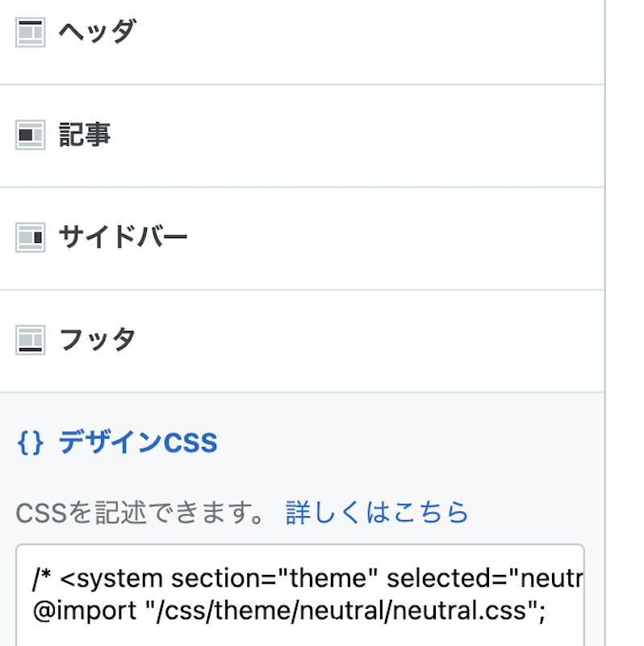Click the {} icon beside デザインCSS
644x646 pixels.
[x=29, y=443]
